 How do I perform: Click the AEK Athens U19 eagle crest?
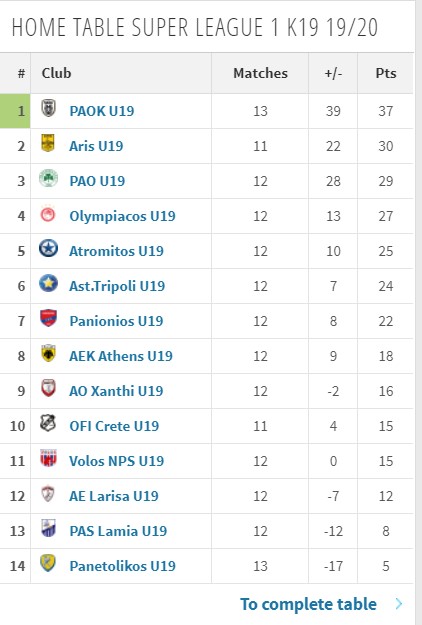[x=48, y=354]
